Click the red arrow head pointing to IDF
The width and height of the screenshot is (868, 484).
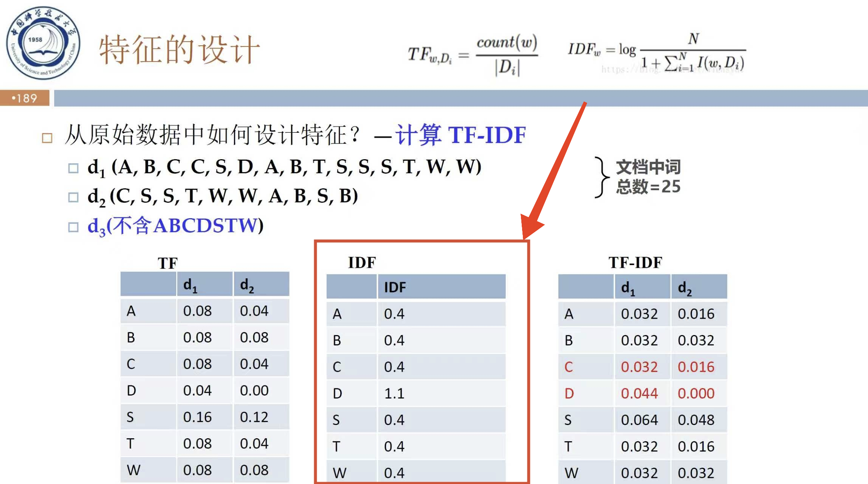coord(530,227)
